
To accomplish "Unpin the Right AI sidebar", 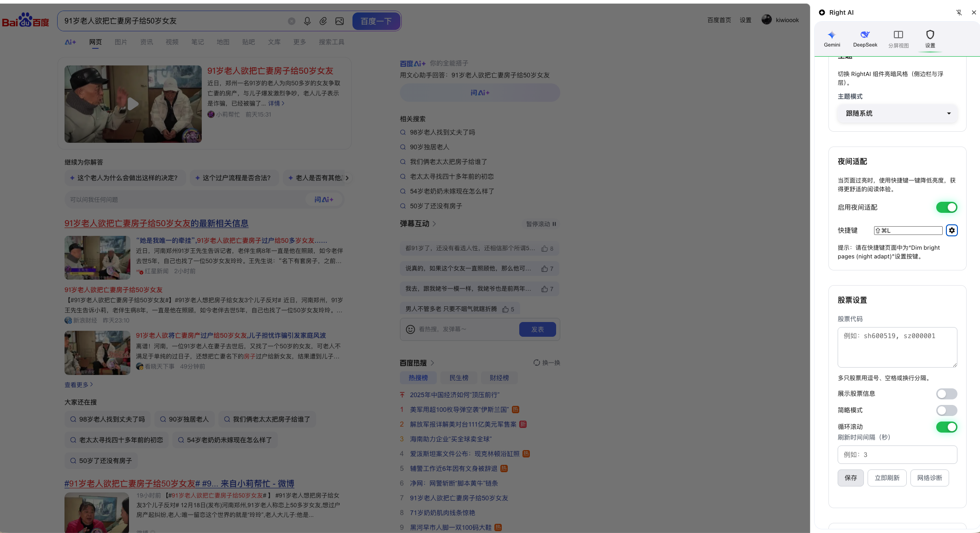I will (x=959, y=12).
